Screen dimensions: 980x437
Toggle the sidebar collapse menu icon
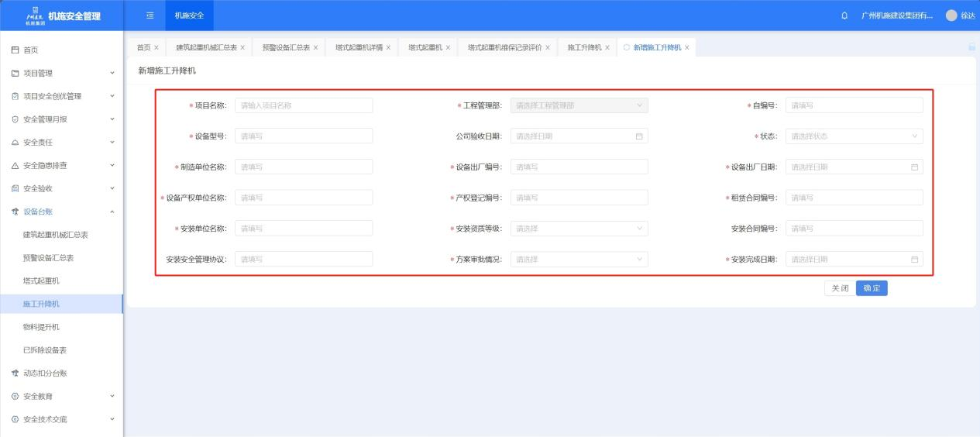pos(150,16)
